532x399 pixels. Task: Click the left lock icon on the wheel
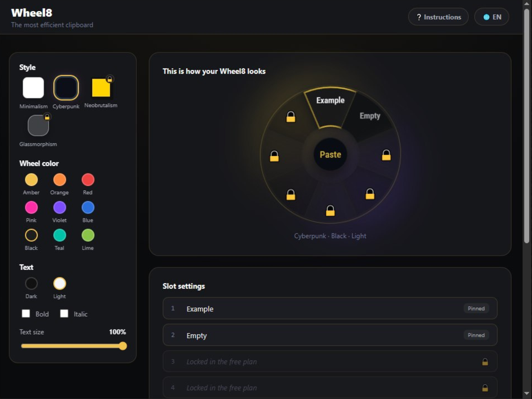click(274, 156)
